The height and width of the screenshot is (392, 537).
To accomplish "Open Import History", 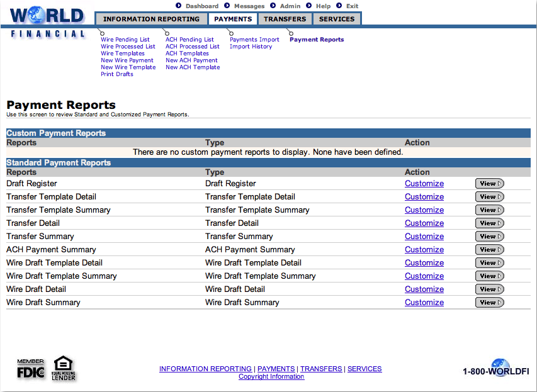I will pyautogui.click(x=251, y=46).
